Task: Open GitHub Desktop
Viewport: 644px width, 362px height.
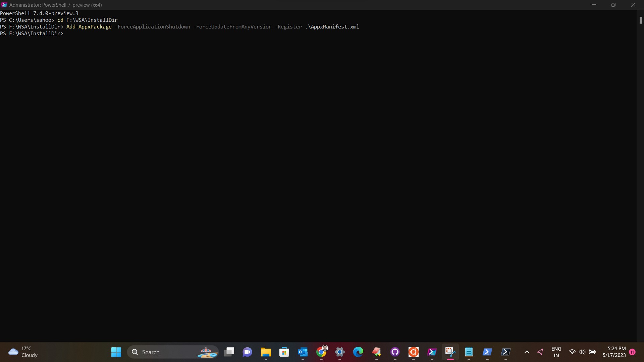Action: [x=395, y=352]
